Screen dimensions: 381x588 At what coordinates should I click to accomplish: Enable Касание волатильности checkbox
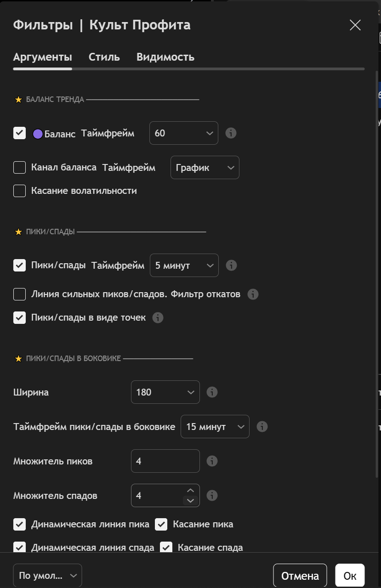tap(19, 191)
